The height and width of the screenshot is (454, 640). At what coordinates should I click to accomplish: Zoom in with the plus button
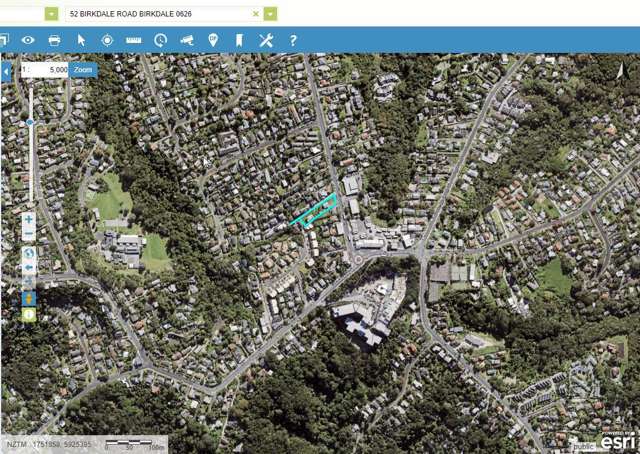click(x=29, y=220)
